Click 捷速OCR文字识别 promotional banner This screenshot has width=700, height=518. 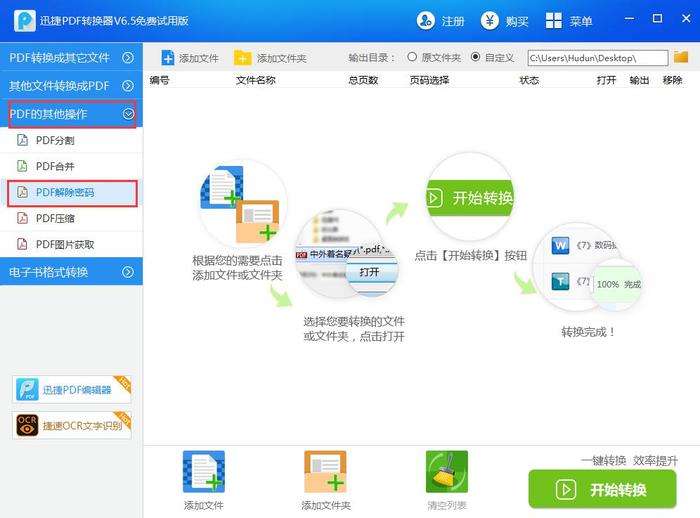point(71,425)
